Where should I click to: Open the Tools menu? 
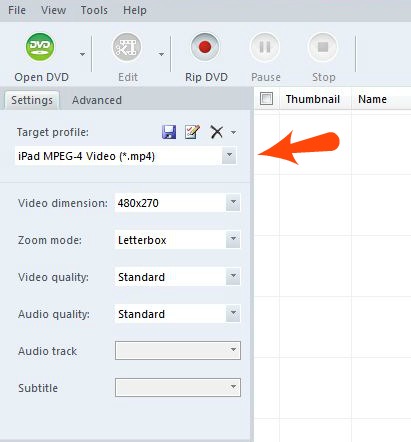click(x=94, y=10)
